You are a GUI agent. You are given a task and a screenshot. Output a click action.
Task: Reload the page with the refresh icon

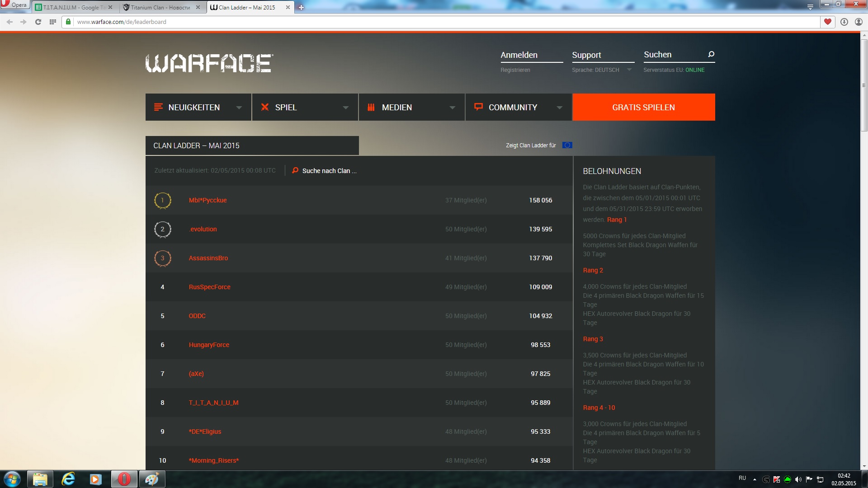coord(38,22)
